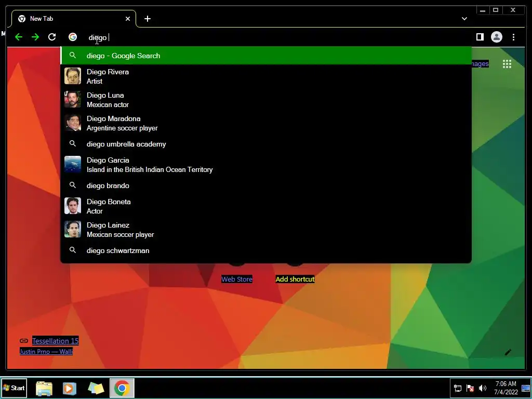Click the taskbar clock showing 7:06 AM
The height and width of the screenshot is (399, 532).
point(506,388)
